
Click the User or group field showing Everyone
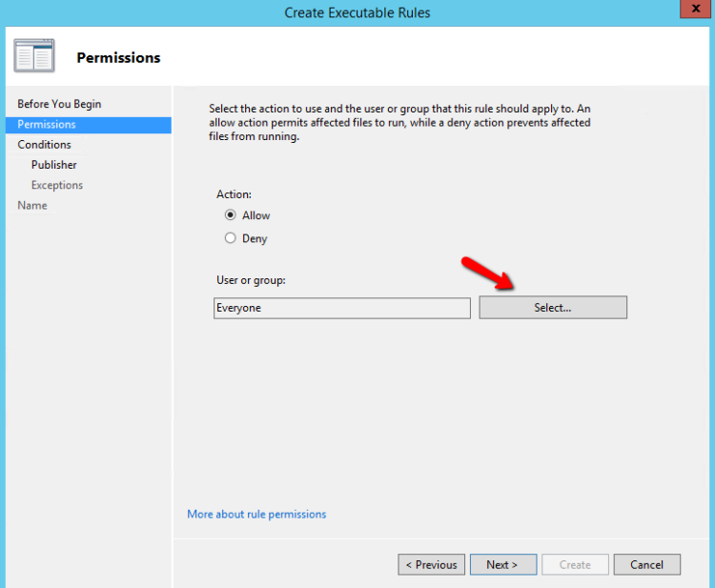click(x=342, y=308)
